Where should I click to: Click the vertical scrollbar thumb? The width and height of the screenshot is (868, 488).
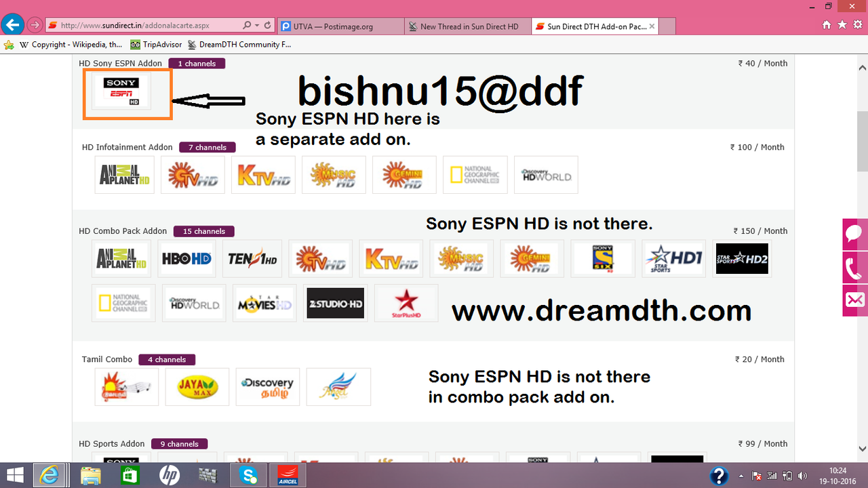pos(863,141)
